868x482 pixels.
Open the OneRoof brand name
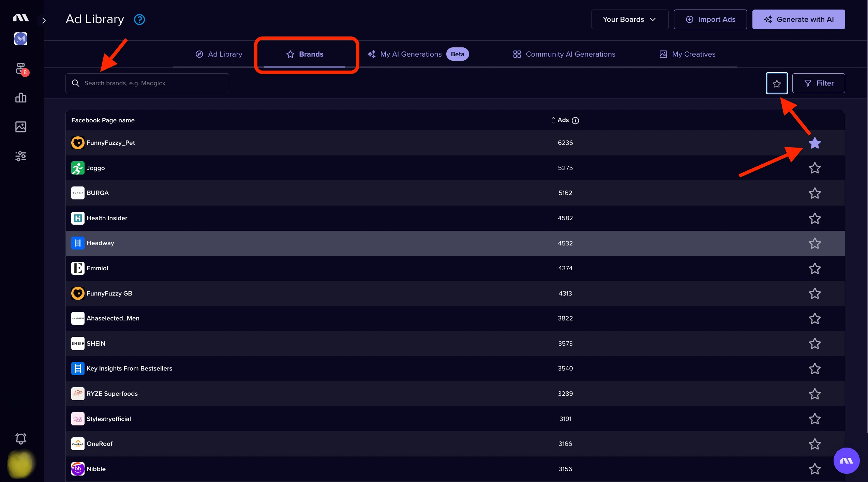click(100, 444)
